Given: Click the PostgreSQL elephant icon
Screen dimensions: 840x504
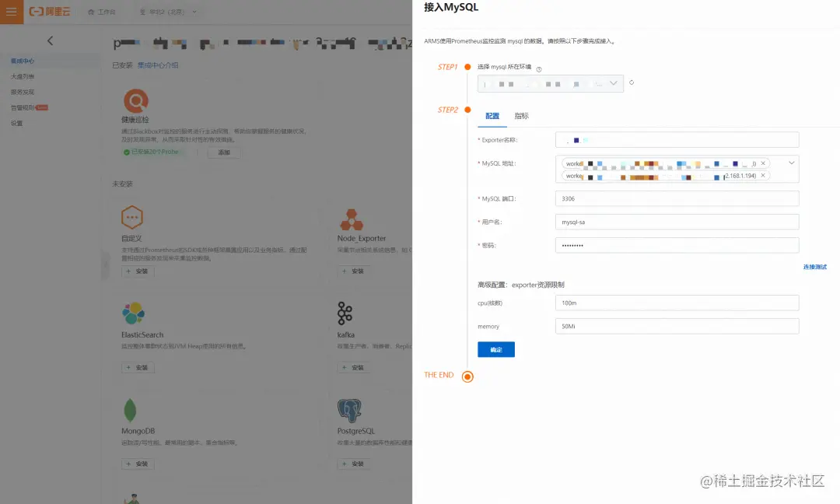Looking at the screenshot, I should point(349,411).
